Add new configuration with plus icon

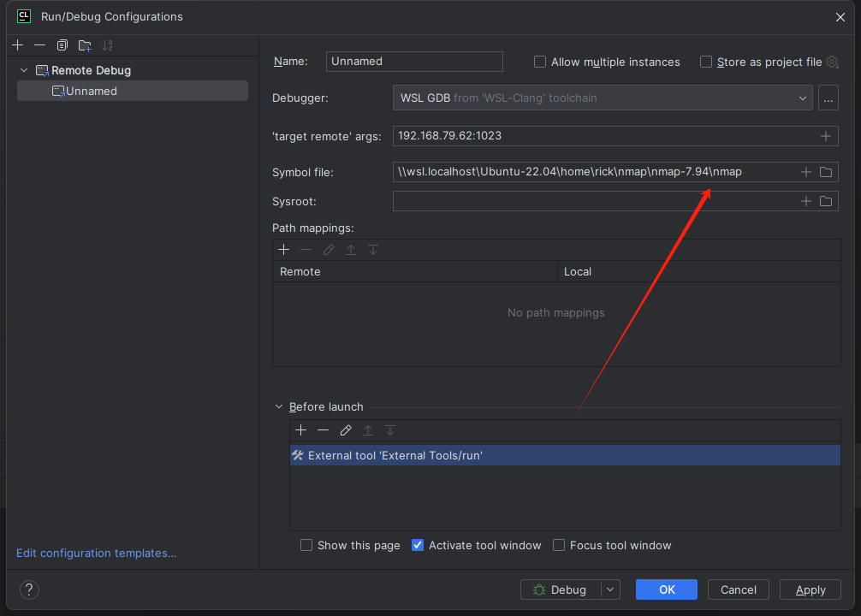click(x=18, y=45)
